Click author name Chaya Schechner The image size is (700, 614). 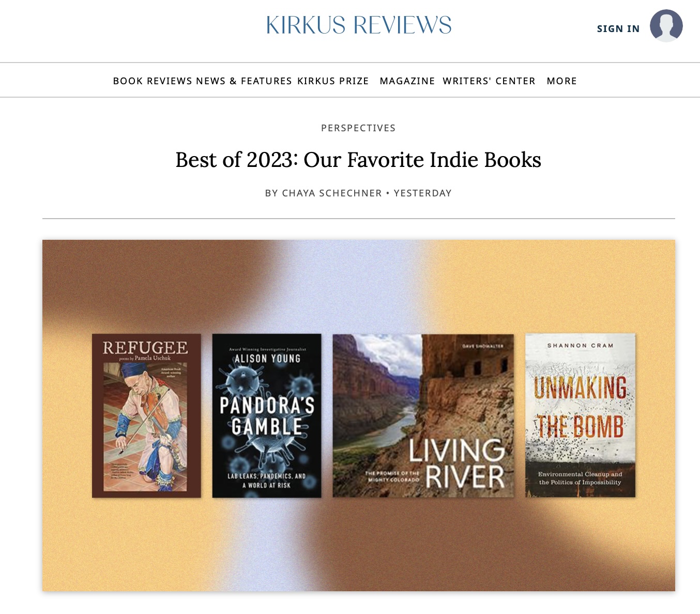tap(332, 193)
